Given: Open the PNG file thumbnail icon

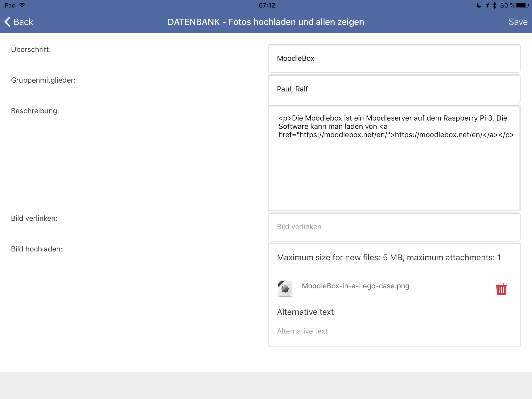Looking at the screenshot, I should click(285, 289).
